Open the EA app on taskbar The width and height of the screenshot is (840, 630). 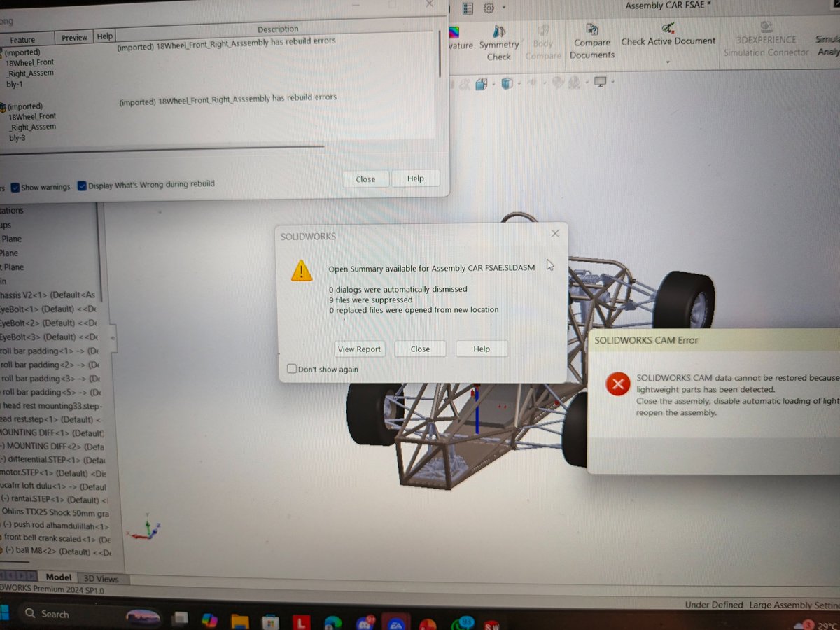pos(396,622)
